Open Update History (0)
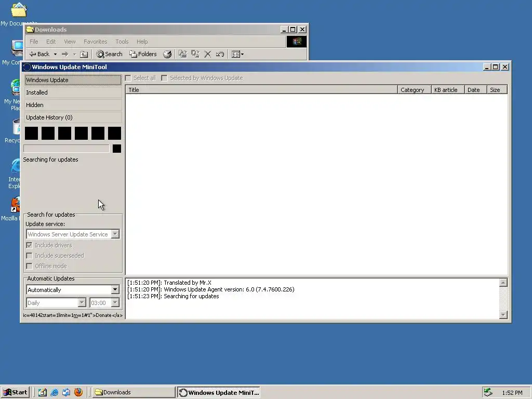This screenshot has height=399, width=532. pos(73,117)
